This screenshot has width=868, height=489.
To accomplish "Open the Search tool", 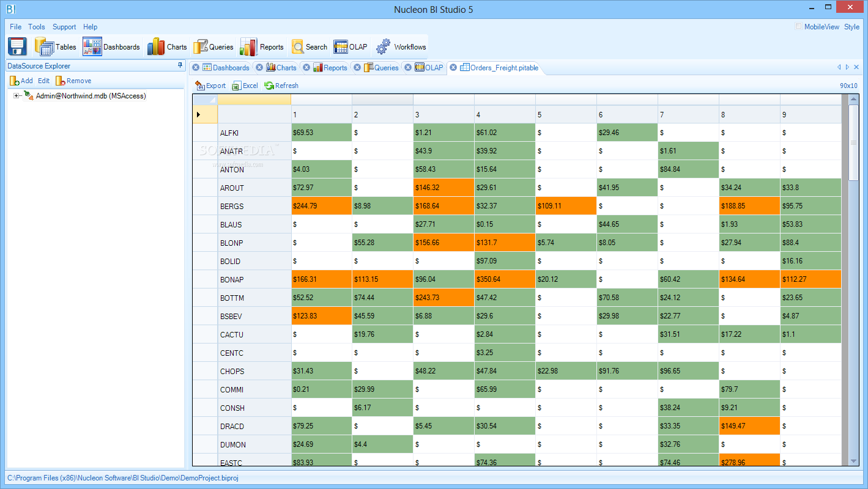I will pyautogui.click(x=310, y=46).
